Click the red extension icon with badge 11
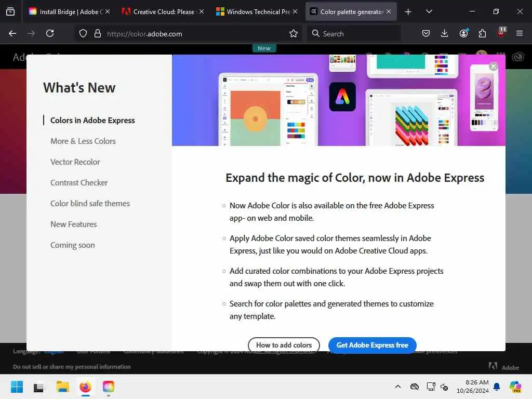Viewport: 532px width, 399px height. point(501,33)
